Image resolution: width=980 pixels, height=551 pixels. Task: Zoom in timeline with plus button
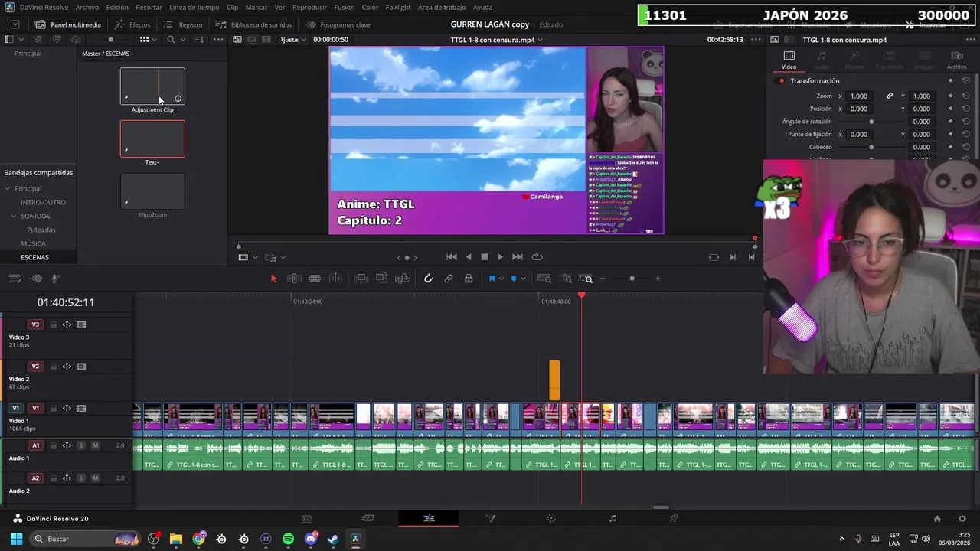point(658,279)
